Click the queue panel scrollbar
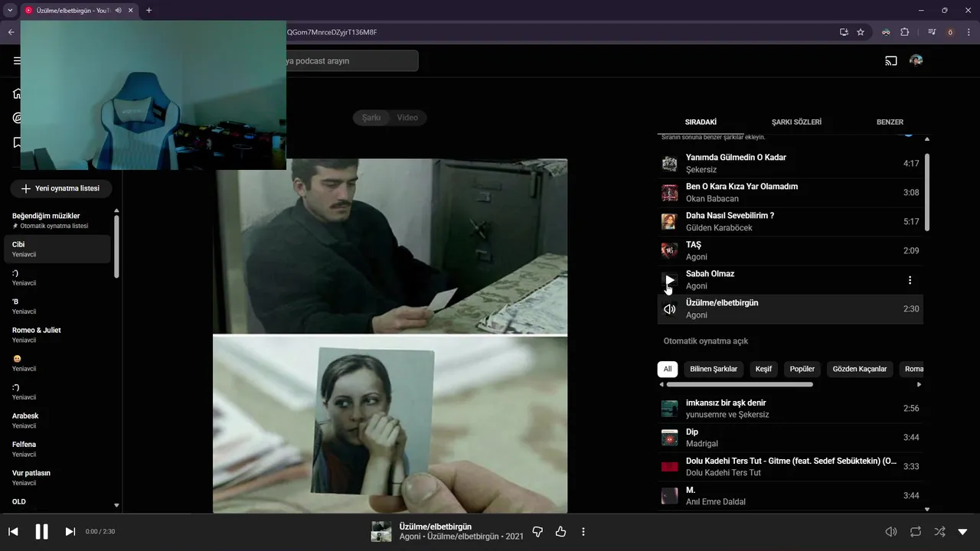 927,191
